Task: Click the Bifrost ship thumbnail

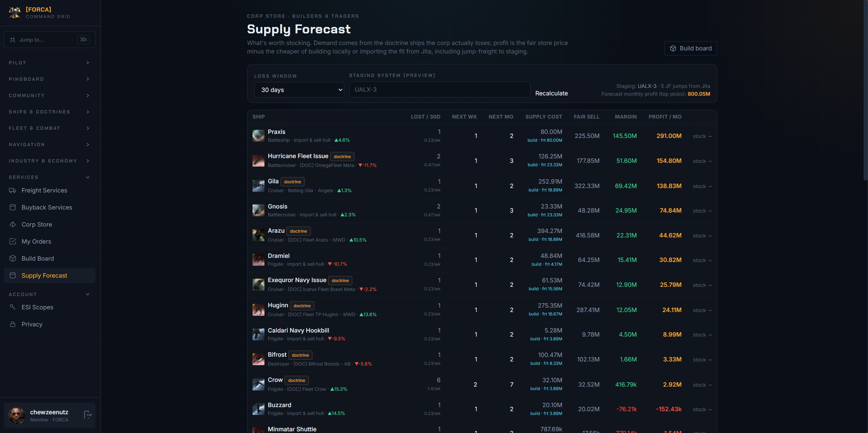Action: click(258, 359)
